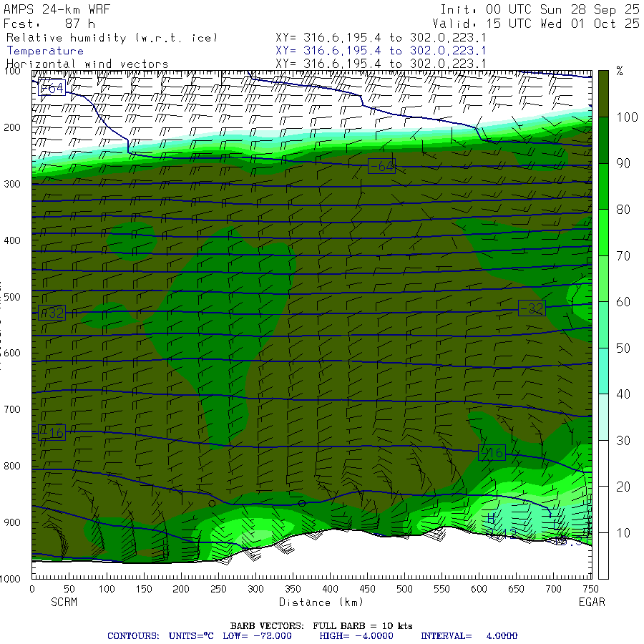Click the "Fcst: 87 h" forecast hour text

click(x=49, y=24)
